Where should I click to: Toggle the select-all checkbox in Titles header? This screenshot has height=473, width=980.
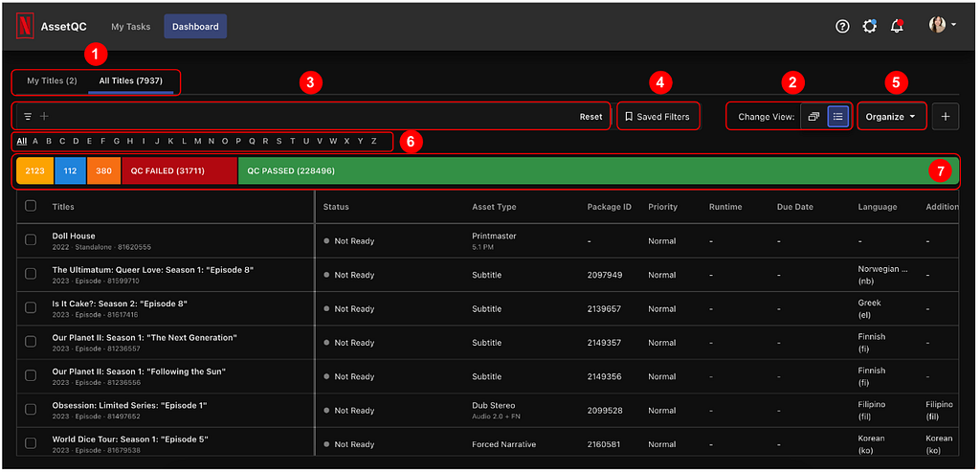[x=31, y=206]
